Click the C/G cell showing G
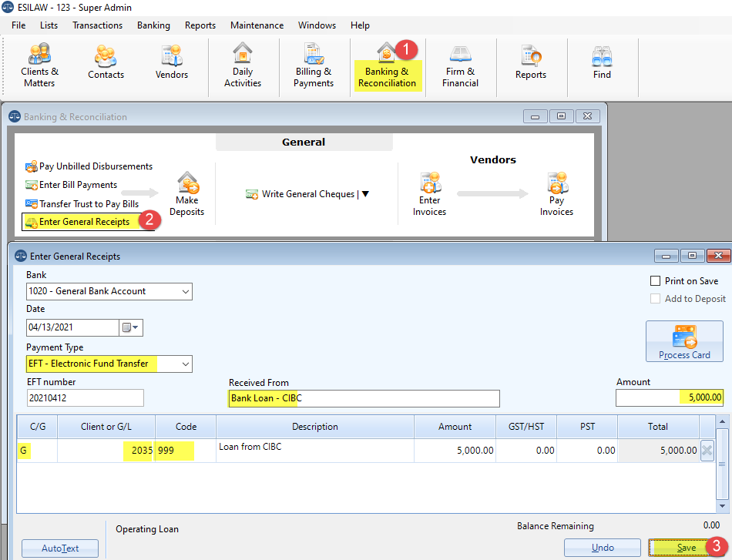The width and height of the screenshot is (732, 560). tap(37, 451)
